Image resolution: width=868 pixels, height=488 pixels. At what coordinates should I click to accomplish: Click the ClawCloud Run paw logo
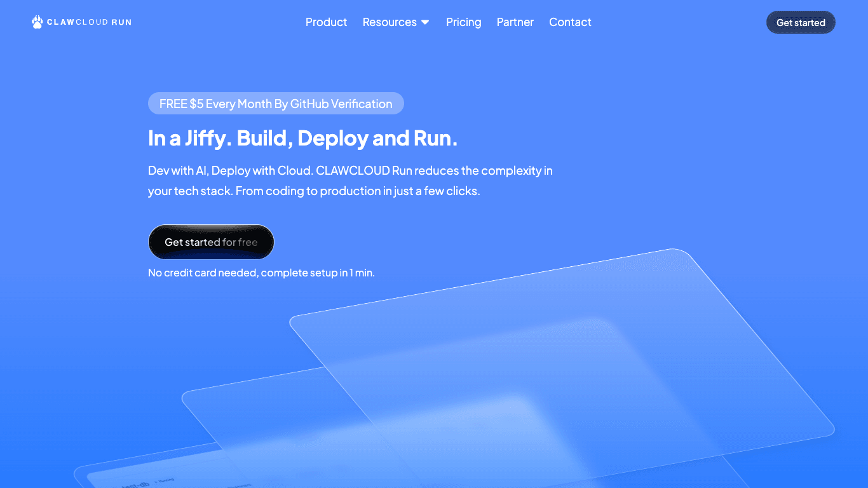tap(37, 22)
